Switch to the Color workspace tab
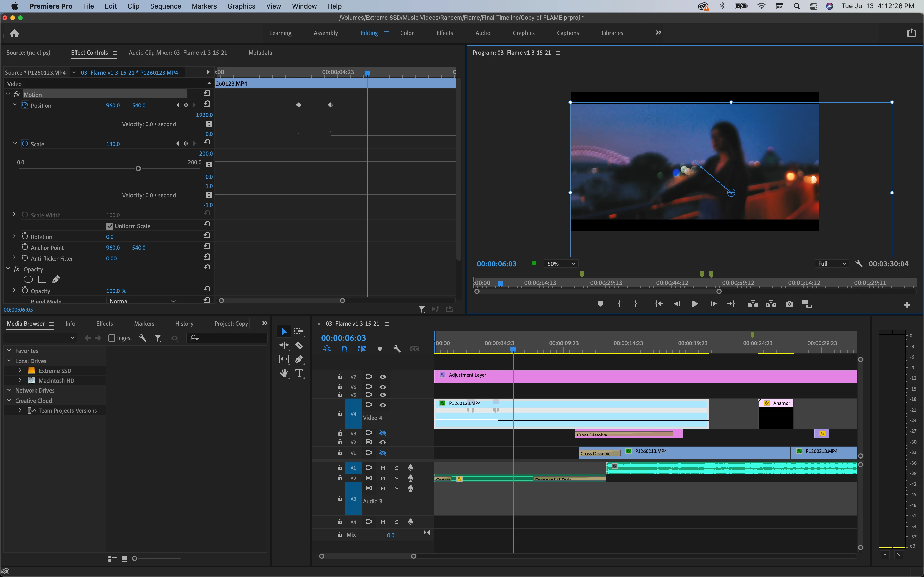The width and height of the screenshot is (924, 577). click(407, 33)
